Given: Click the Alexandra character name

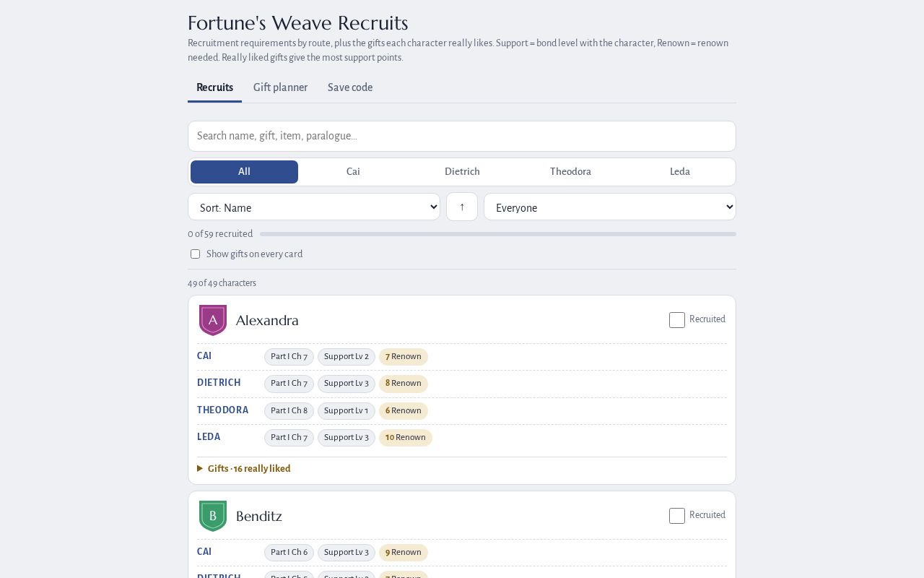Looking at the screenshot, I should click(267, 320).
